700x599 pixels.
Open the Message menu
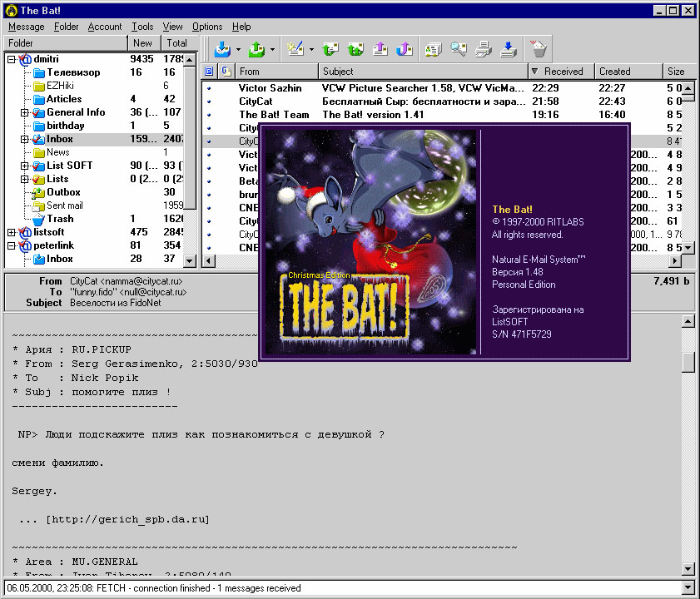(27, 27)
